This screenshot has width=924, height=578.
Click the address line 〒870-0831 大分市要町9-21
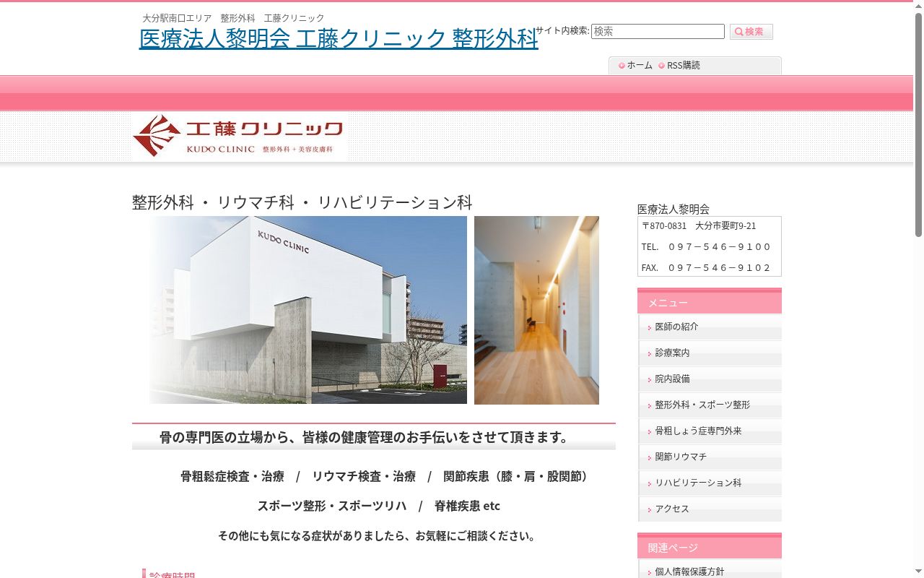tap(699, 226)
